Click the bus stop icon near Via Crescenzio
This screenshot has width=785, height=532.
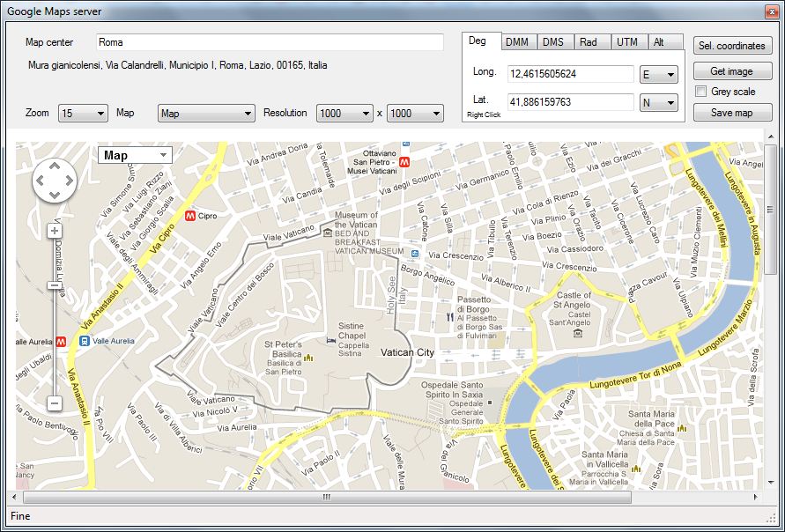(x=415, y=254)
